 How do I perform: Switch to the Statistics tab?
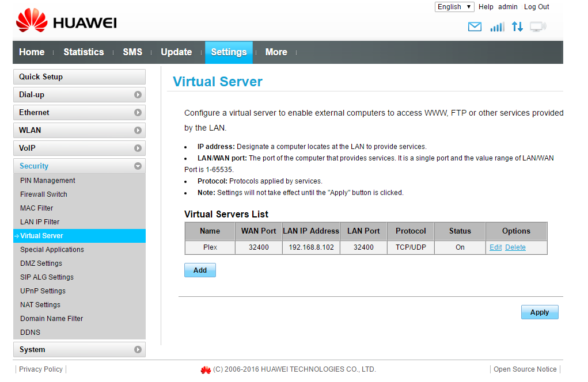(x=84, y=52)
